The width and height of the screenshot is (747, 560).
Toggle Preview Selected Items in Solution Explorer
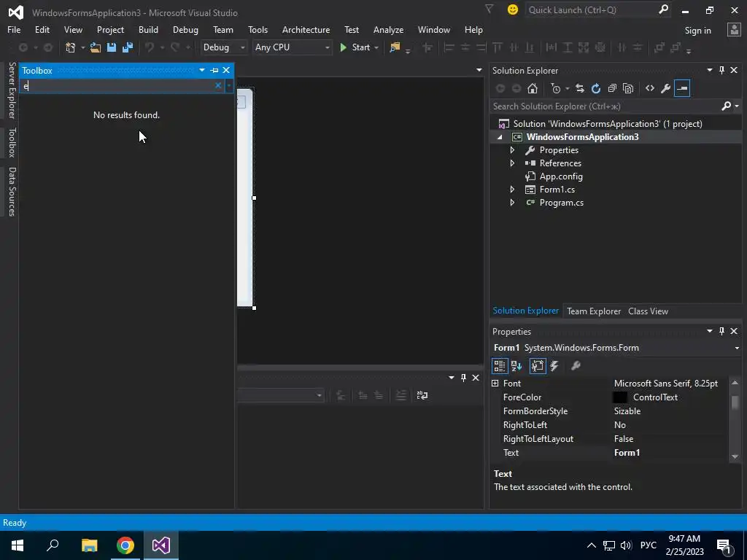pos(682,88)
